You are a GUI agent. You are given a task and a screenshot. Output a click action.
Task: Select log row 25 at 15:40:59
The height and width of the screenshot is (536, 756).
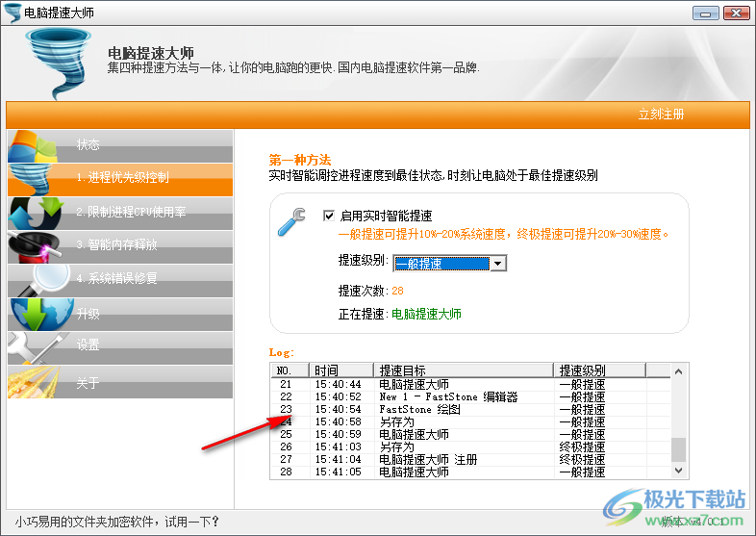click(470, 435)
